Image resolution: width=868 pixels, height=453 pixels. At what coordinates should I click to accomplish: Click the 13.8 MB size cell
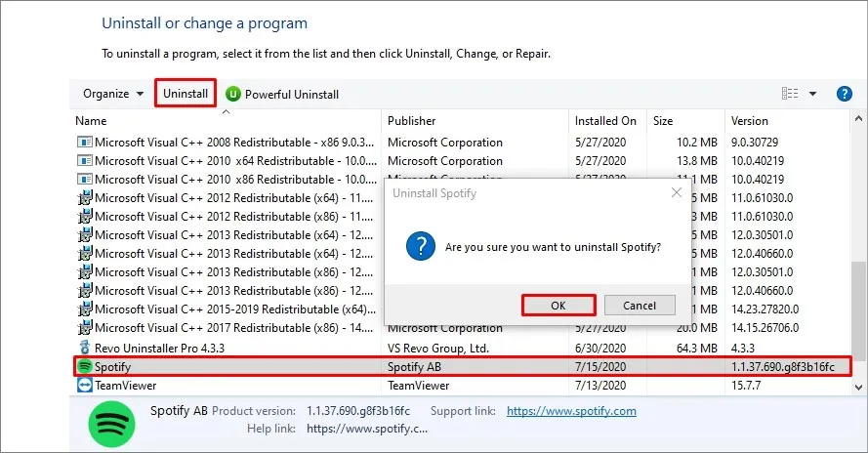pyautogui.click(x=696, y=160)
